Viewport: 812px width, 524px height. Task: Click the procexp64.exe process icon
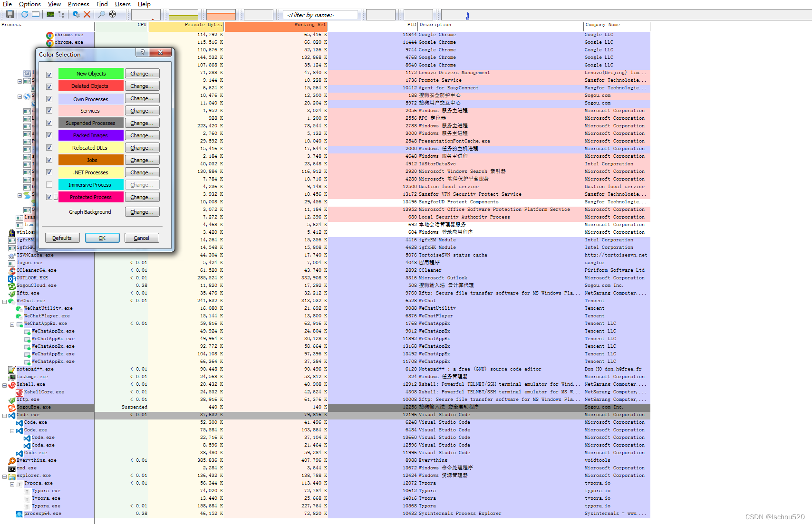pos(19,514)
